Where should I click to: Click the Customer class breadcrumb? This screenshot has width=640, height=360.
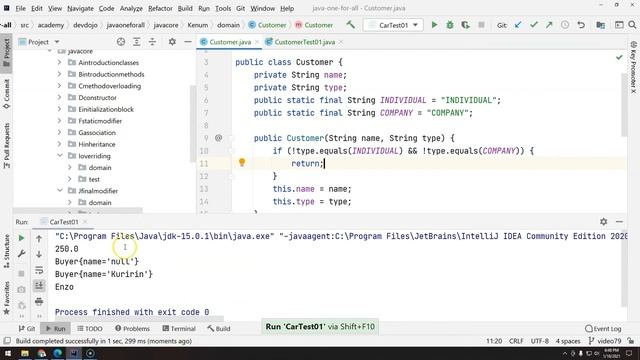(x=267, y=25)
